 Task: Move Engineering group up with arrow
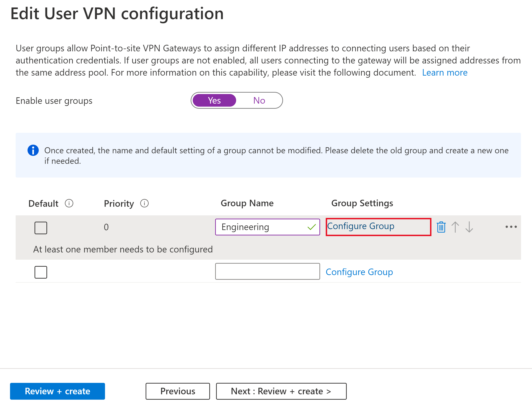tap(455, 227)
